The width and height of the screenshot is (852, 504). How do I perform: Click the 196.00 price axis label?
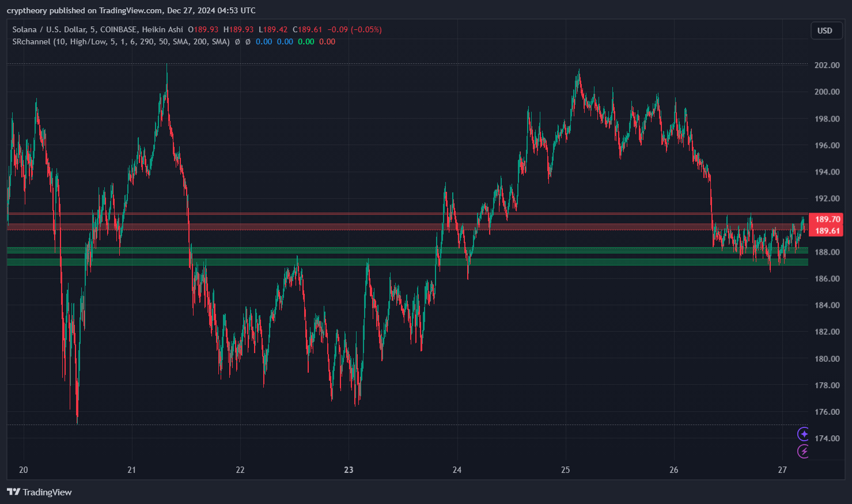tap(827, 145)
